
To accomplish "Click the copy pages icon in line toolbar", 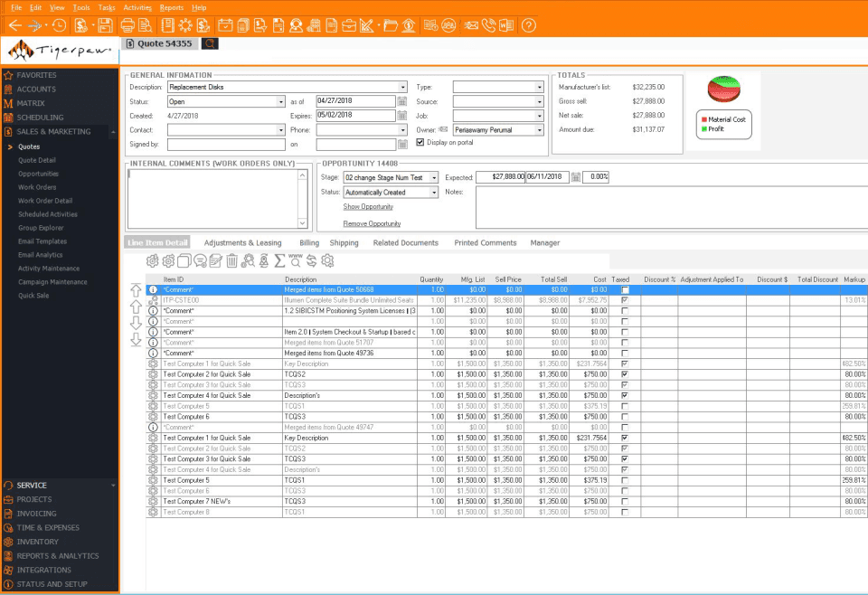I will 184,260.
